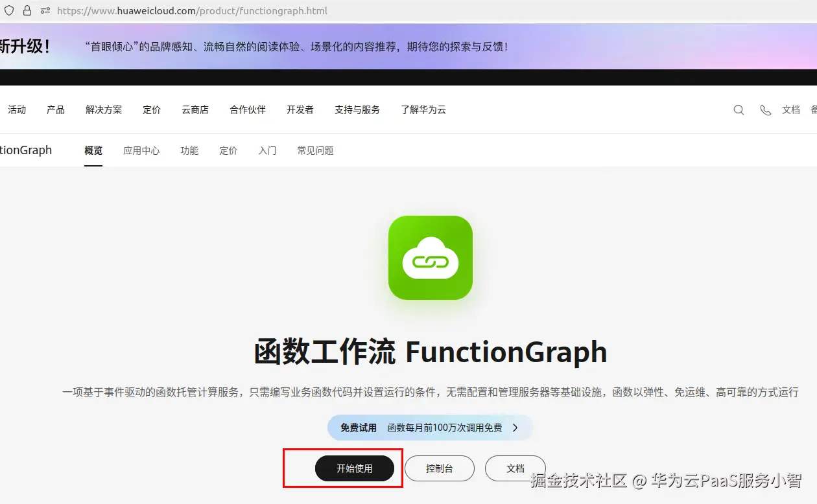Image resolution: width=817 pixels, height=504 pixels.
Task: Click the FunctionGraph product description text
Action: (x=431, y=392)
